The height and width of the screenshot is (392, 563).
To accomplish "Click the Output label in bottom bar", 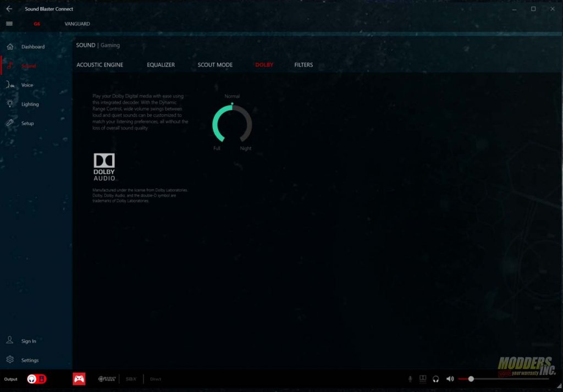I will 11,379.
